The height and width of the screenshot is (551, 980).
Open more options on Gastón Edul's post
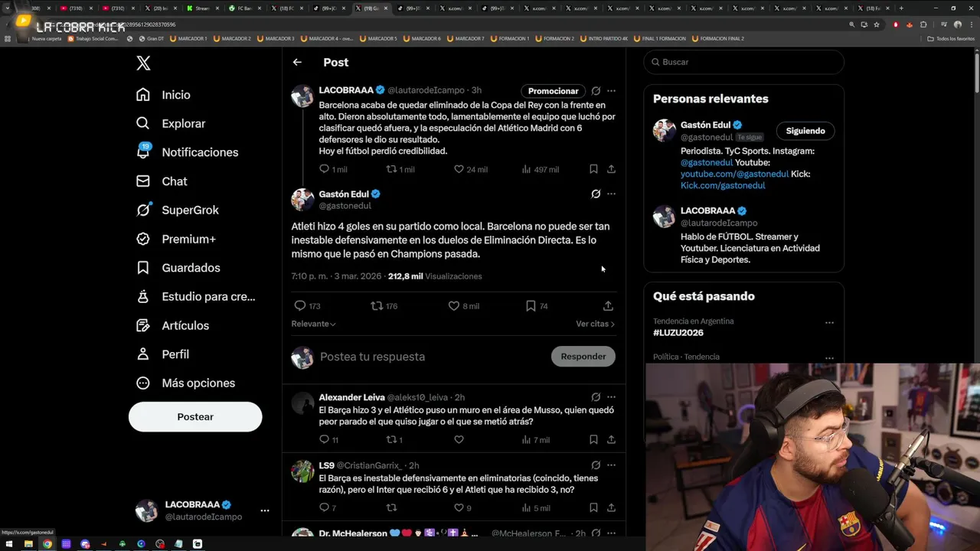[x=611, y=194]
